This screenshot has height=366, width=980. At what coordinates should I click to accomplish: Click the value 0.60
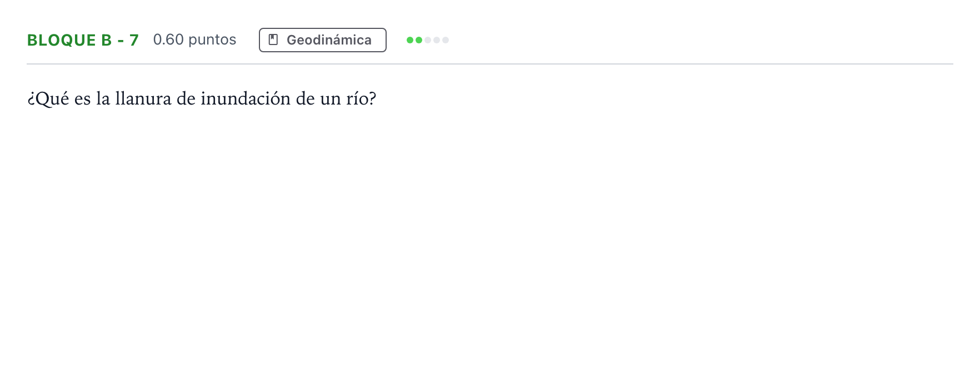click(x=168, y=39)
